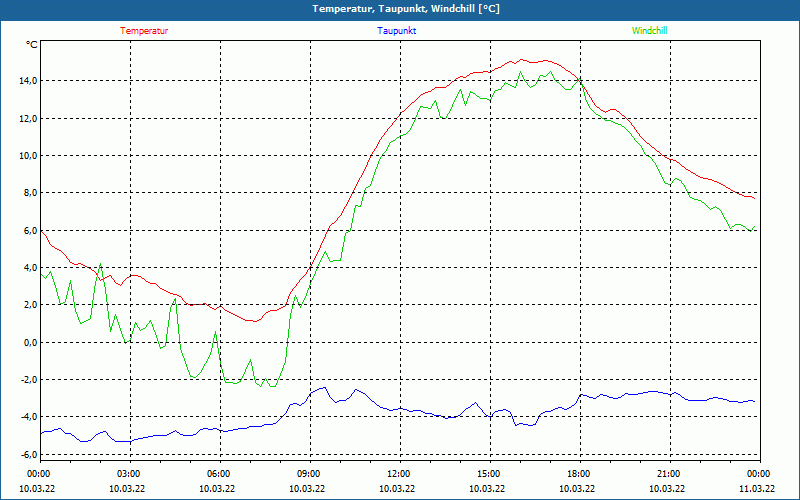Click the 15:00 time axis label
Screen dimensions: 800x500
(487, 474)
